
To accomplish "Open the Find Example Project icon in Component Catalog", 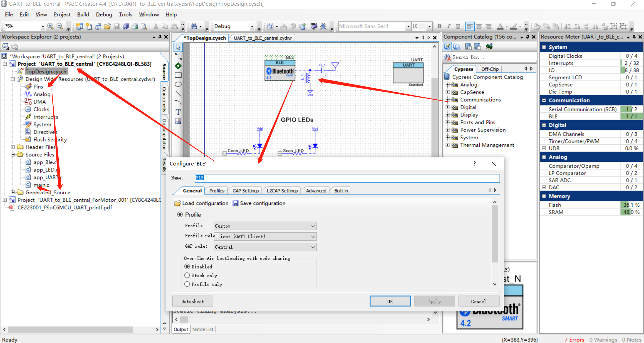I will (x=489, y=47).
